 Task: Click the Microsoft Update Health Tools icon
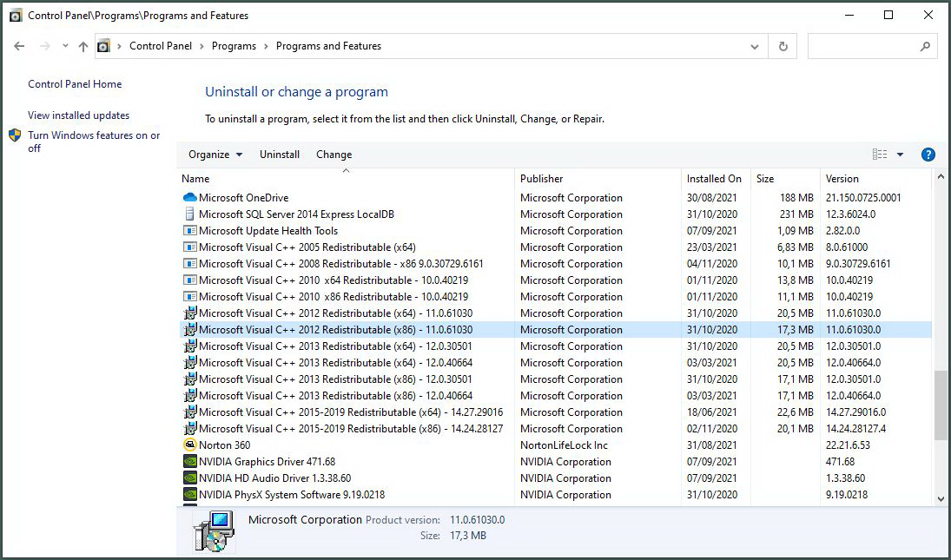[189, 230]
